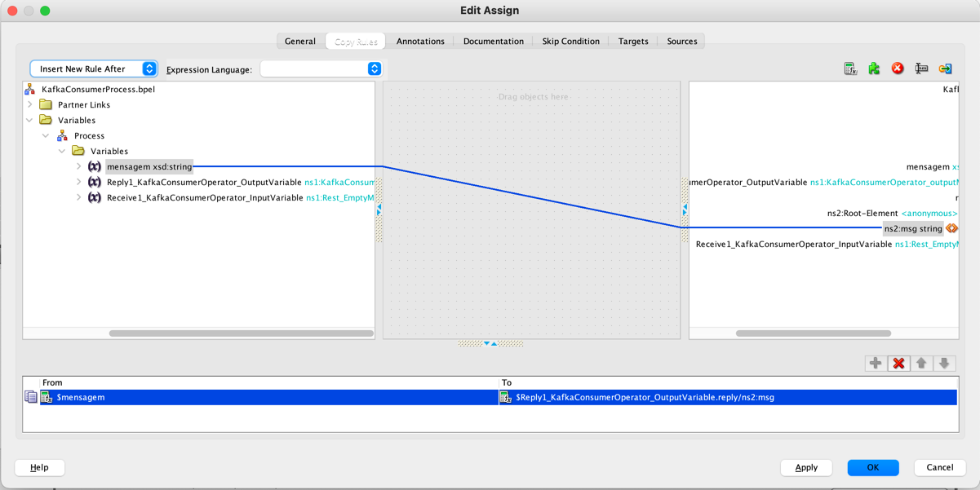Collapse the top-level Variables node
The width and height of the screenshot is (980, 490).
coord(30,120)
